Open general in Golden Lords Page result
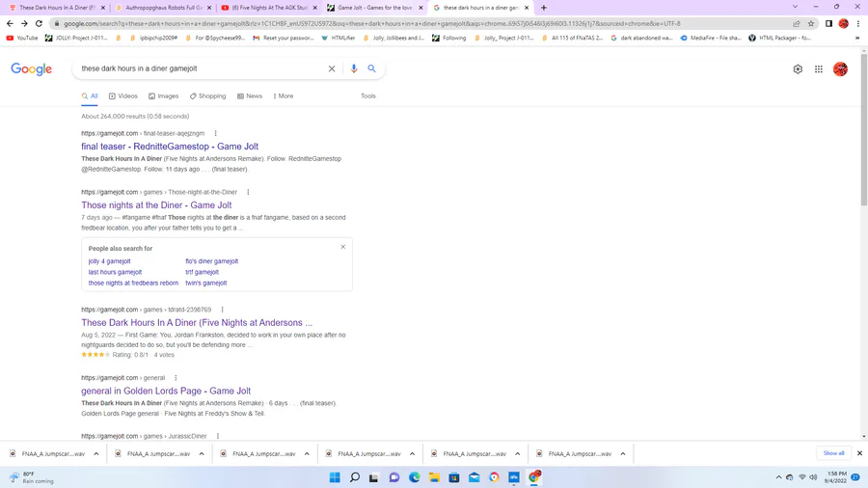 [x=166, y=391]
